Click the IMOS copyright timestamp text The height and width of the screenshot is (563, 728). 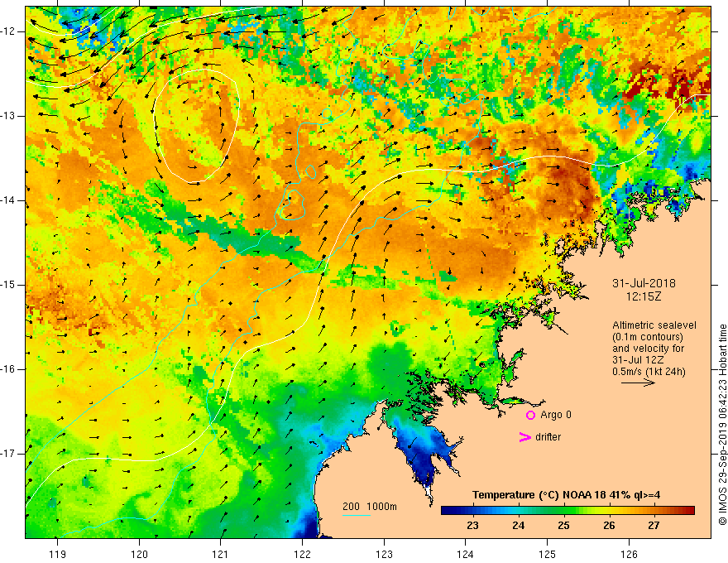click(722, 425)
